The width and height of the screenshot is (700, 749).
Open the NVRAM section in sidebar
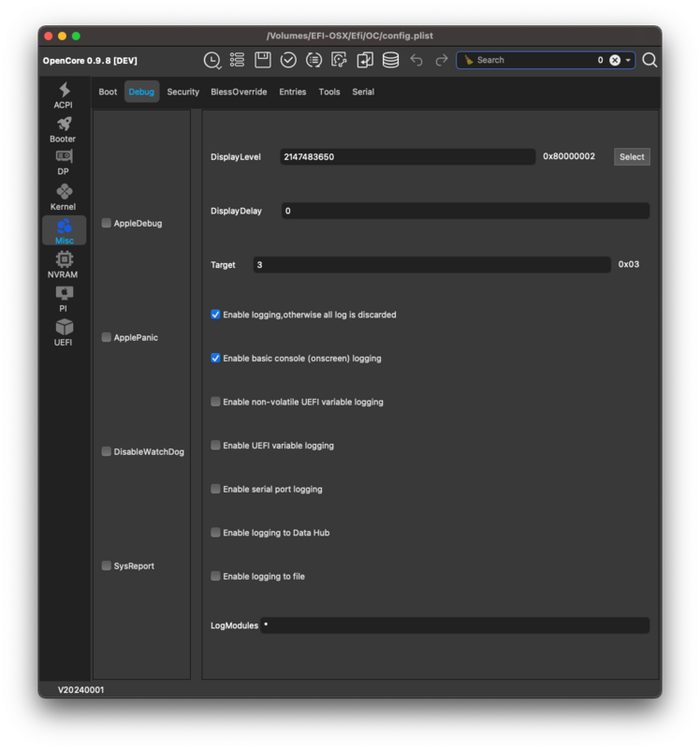pos(64,264)
